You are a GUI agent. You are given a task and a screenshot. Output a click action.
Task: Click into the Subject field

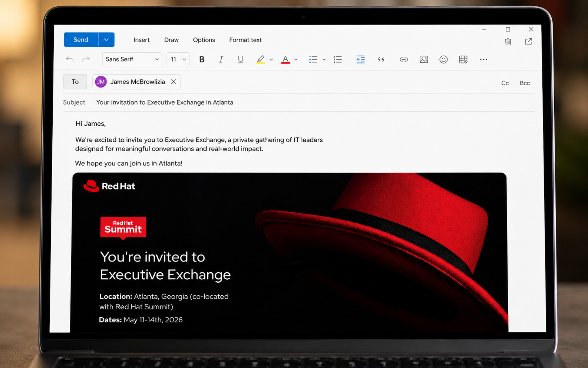click(x=298, y=102)
